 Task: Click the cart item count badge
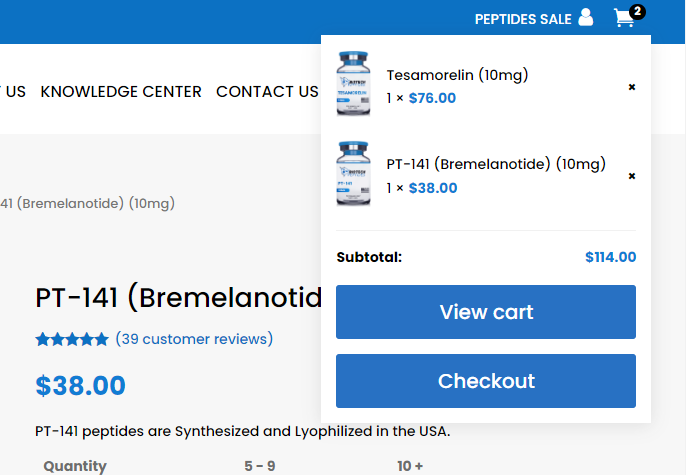coord(638,11)
